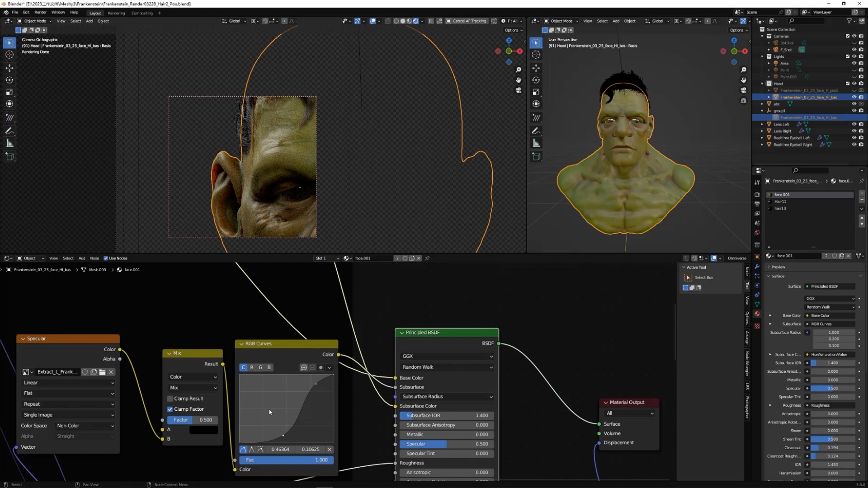
Task: Select the Rotate tool in the left toolbar
Action: point(9,80)
